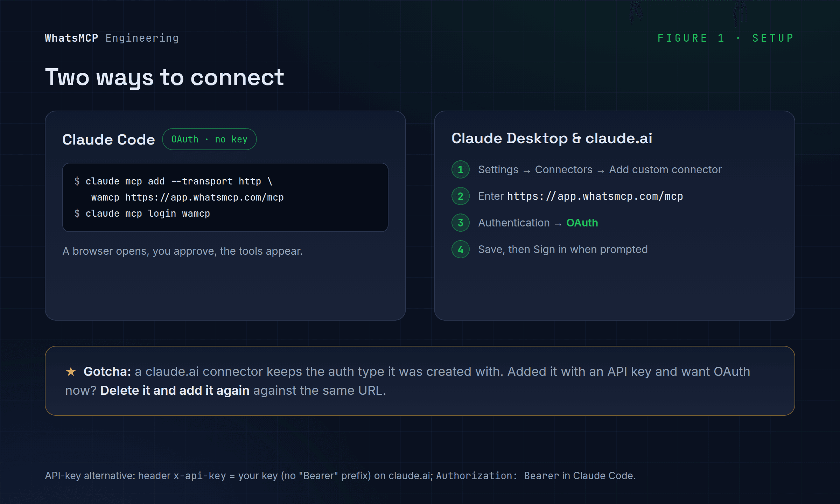Viewport: 840px width, 504px height.
Task: Click the bold 'Gotcha:' label
Action: 107,372
